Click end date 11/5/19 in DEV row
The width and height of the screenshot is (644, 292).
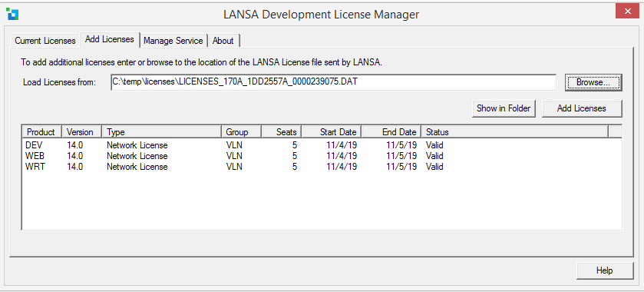click(x=401, y=145)
